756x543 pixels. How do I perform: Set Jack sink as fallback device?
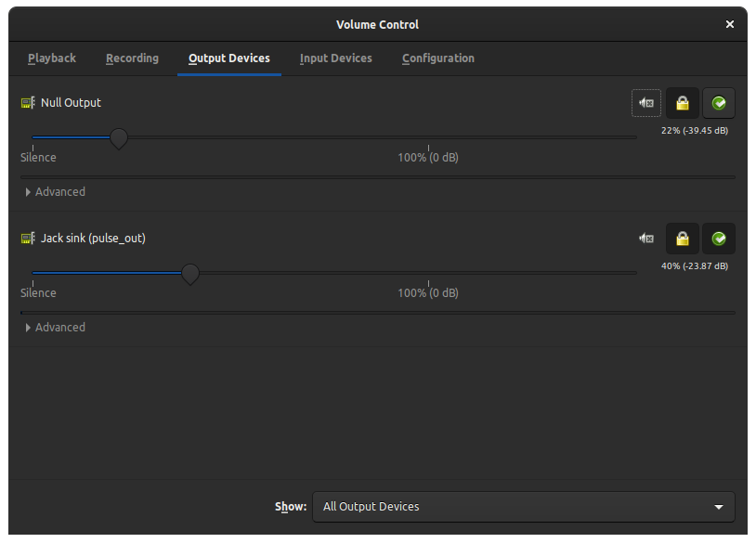(x=719, y=239)
